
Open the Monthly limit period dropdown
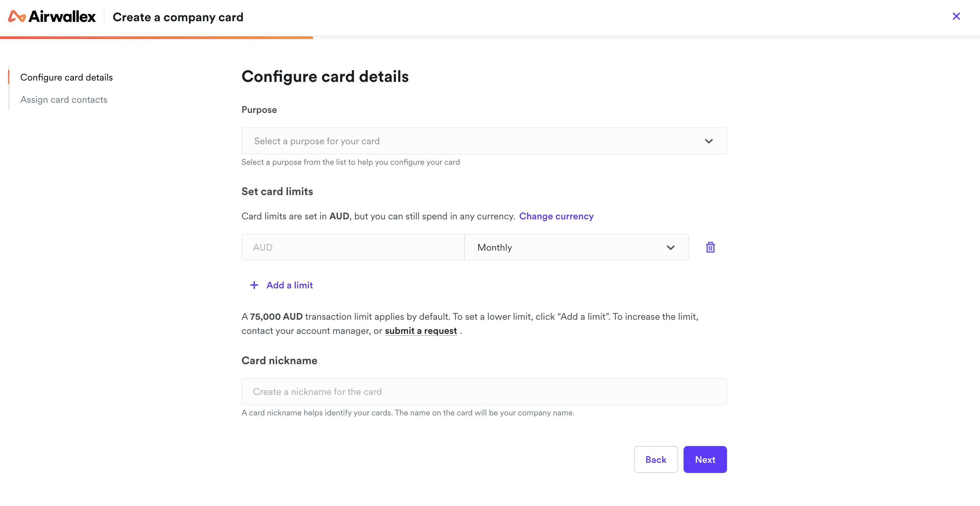click(576, 248)
